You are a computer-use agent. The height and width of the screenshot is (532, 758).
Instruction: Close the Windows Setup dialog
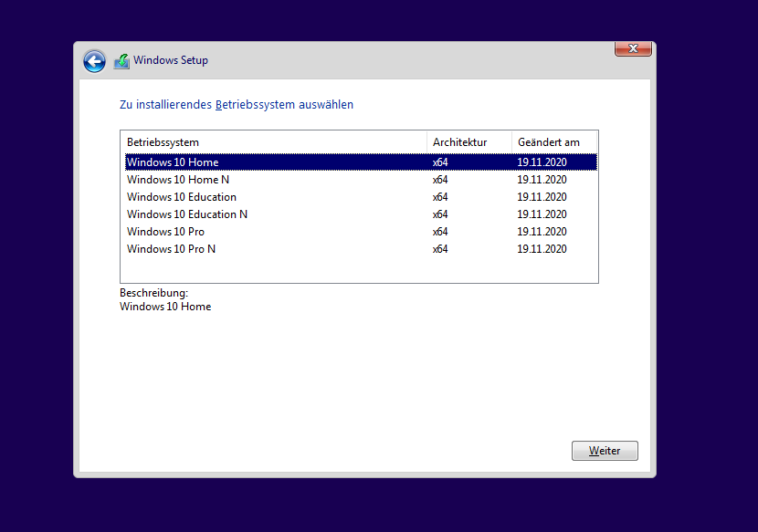(633, 48)
